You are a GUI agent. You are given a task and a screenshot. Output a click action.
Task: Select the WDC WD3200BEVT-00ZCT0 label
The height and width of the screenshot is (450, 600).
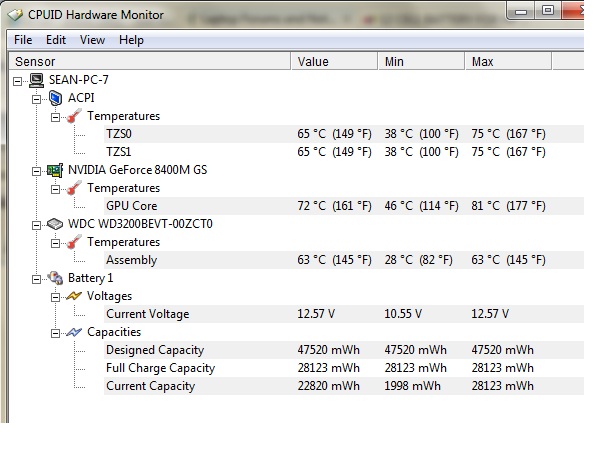tap(140, 224)
